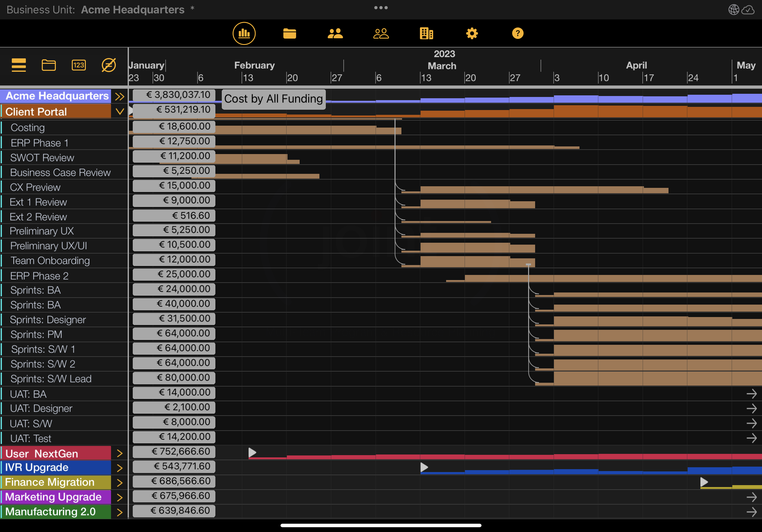Select the Sprints: Designer task row
Viewport: 762px width, 532px height.
click(48, 320)
